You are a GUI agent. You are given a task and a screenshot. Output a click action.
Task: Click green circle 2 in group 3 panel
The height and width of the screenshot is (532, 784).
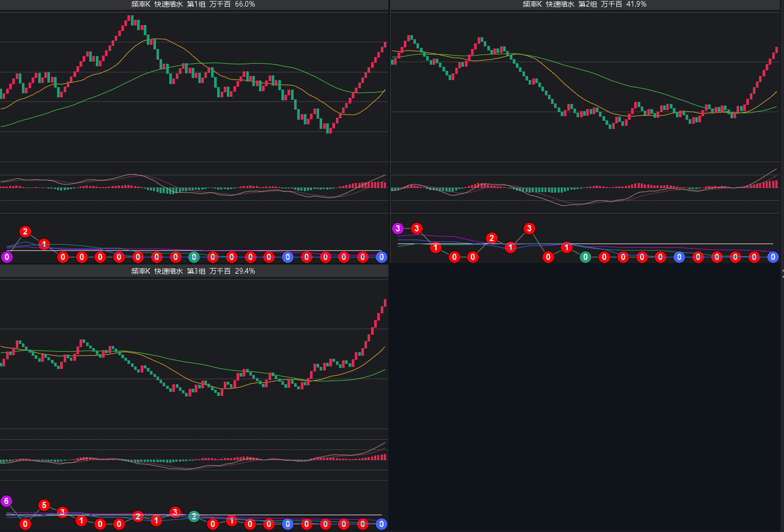click(x=194, y=517)
